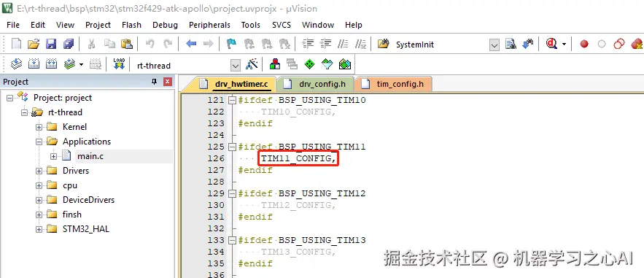Rebuild all target files
Viewport: 644px width, 278px height.
coord(51,64)
